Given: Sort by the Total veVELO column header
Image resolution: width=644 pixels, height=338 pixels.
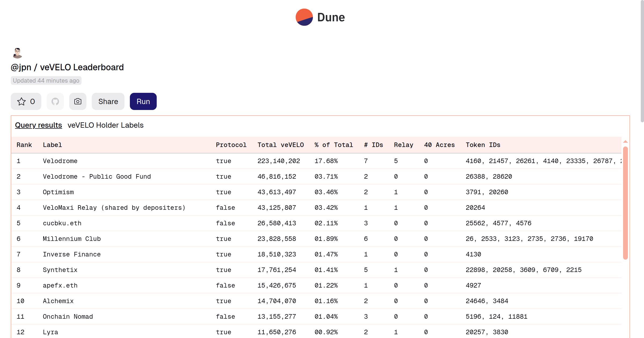Looking at the screenshot, I should tap(280, 145).
